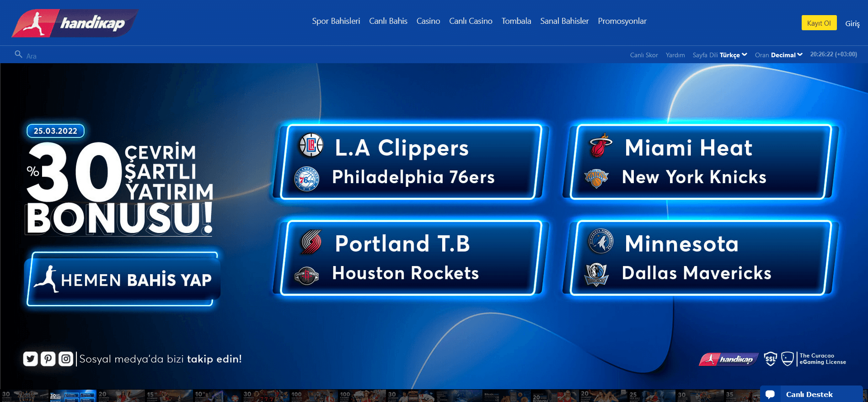Open the Spor Bahisleri menu
The image size is (868, 402).
tap(336, 21)
